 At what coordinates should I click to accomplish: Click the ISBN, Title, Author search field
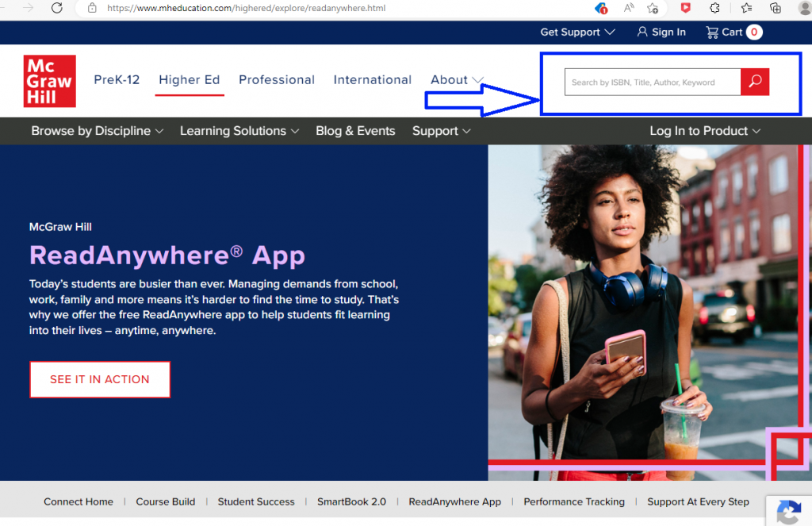click(x=652, y=82)
